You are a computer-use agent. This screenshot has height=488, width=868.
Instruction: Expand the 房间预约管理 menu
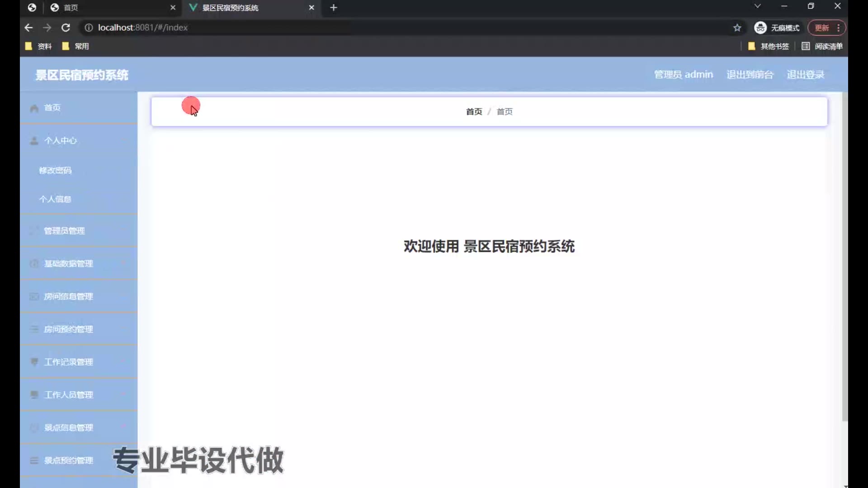tap(69, 329)
